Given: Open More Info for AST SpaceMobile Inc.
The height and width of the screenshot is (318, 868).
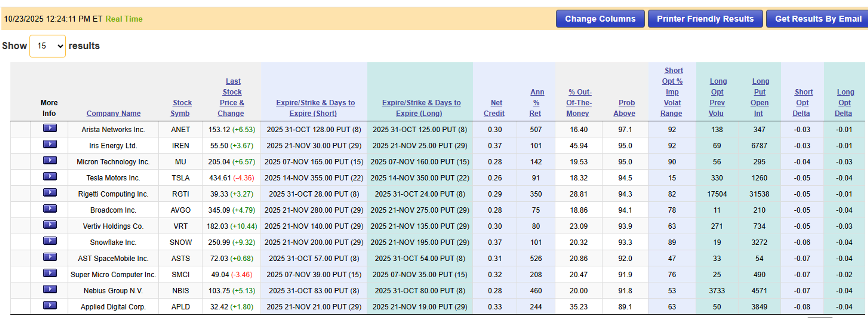Looking at the screenshot, I should (x=50, y=257).
